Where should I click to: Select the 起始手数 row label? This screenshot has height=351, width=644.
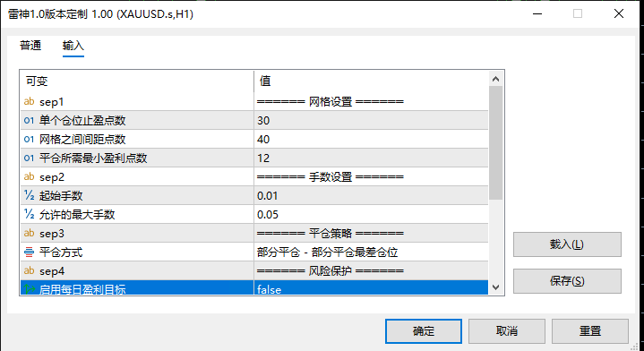[61, 196]
